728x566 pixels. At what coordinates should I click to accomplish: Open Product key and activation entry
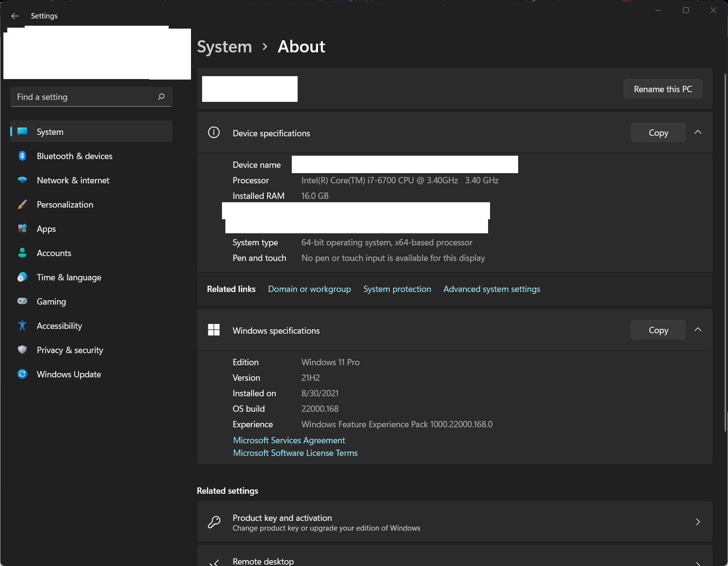pyautogui.click(x=455, y=522)
